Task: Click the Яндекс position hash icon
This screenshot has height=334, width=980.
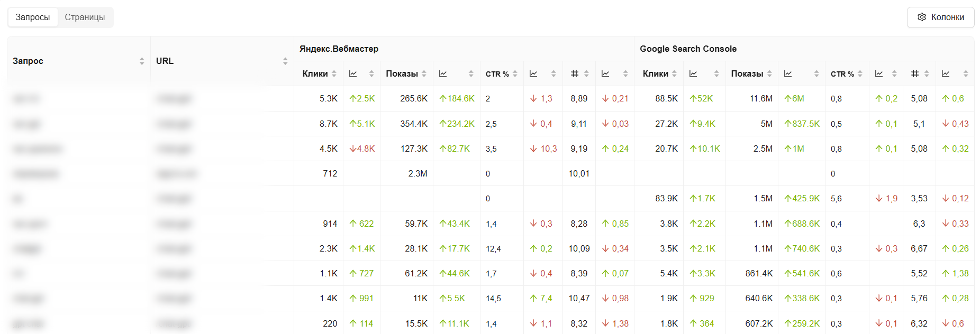Action: pyautogui.click(x=575, y=74)
